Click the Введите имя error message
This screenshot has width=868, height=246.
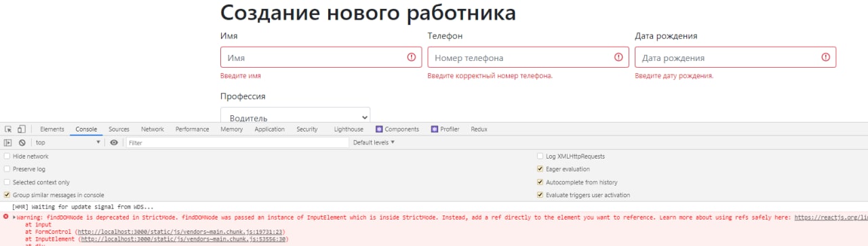pos(241,76)
